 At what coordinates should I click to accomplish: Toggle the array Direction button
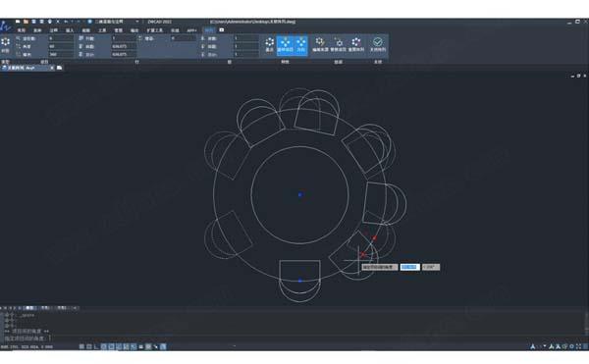click(301, 45)
